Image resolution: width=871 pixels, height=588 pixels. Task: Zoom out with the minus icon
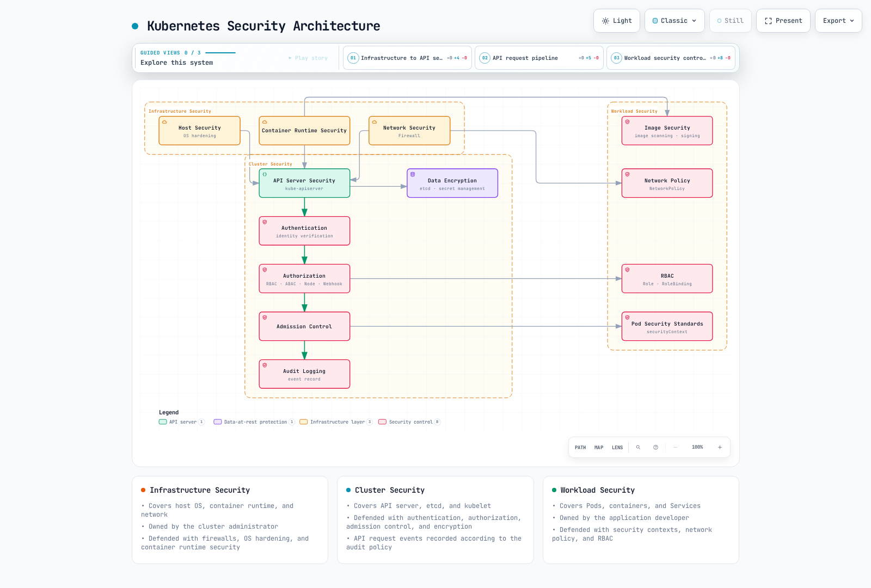coord(675,448)
